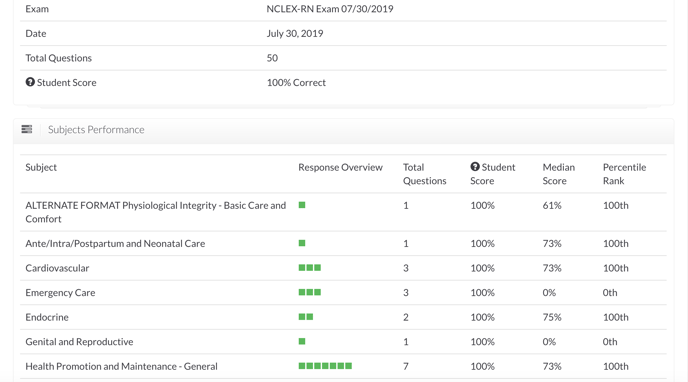Click the Subjects Performance list icon
This screenshot has width=688, height=382.
[27, 129]
